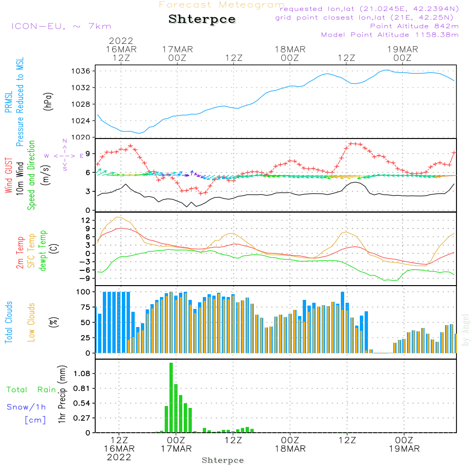Screen dimensions: 476x476
Task: Click the tallest green rain bar
Action: click(171, 397)
